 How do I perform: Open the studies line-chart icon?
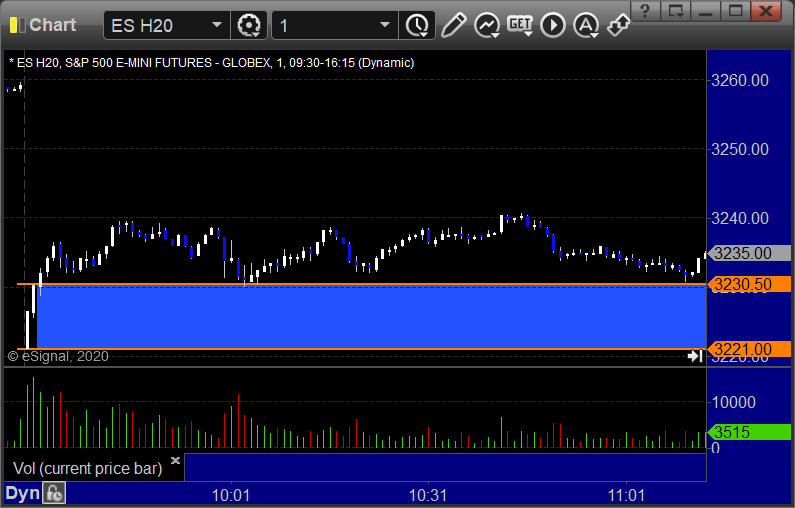487,25
